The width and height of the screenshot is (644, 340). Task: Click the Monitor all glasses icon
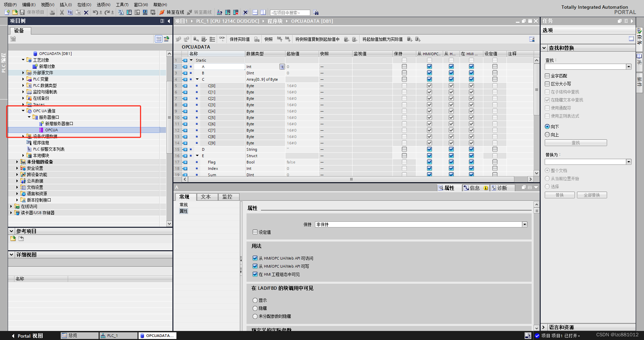click(222, 39)
